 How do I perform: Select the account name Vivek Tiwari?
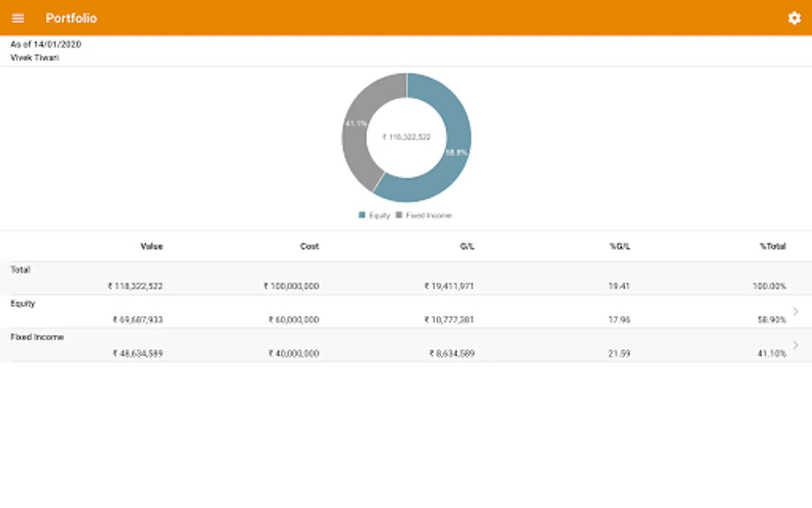coord(34,58)
